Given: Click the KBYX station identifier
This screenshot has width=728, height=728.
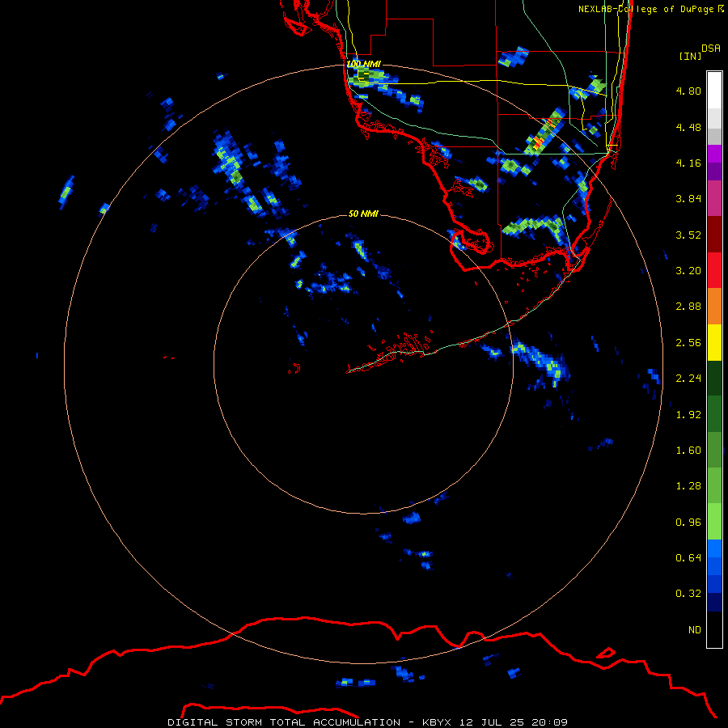Looking at the screenshot, I should tap(437, 722).
